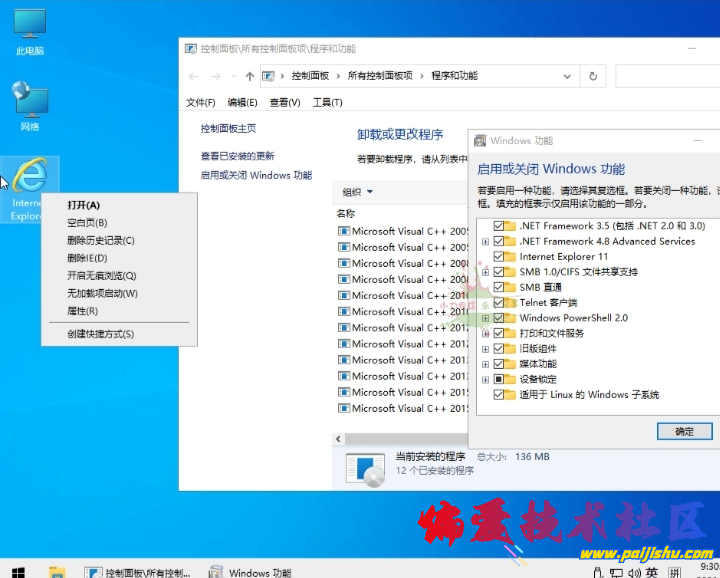Click the up-arrow navigation icon
The image size is (720, 578).
[x=249, y=76]
